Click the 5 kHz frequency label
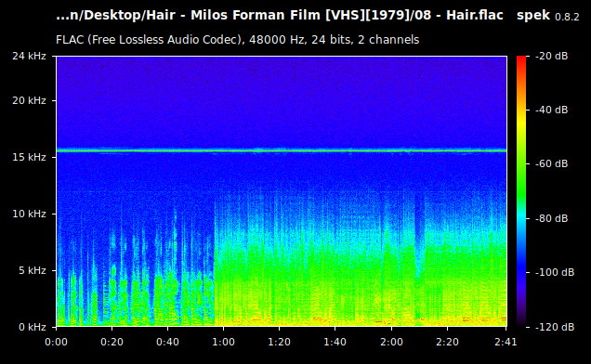The image size is (591, 364). click(x=33, y=270)
